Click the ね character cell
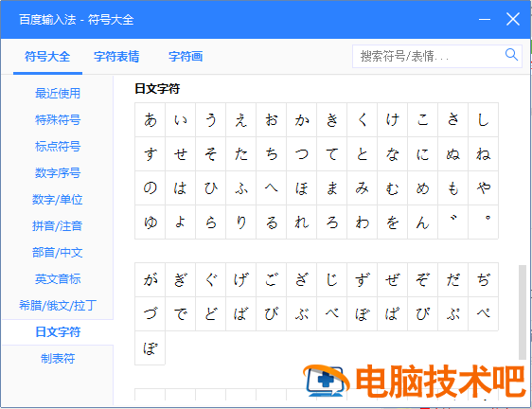This screenshot has height=409, width=532. [x=483, y=153]
